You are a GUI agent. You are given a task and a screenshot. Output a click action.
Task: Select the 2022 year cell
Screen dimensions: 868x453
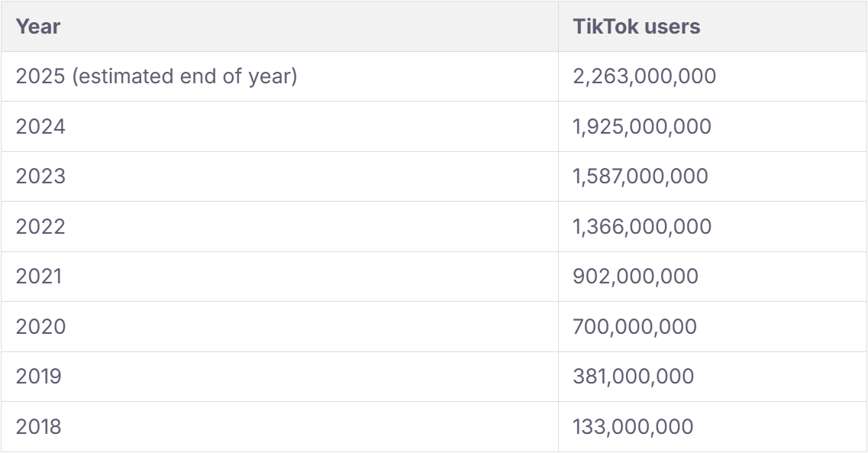point(40,227)
